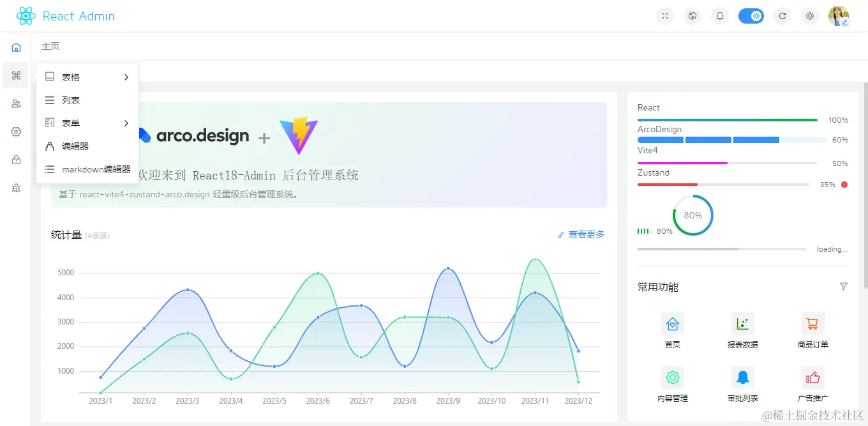Screen dimensions: 868x426
Task: Select 列表 from the flyout menu
Action: [x=70, y=100]
